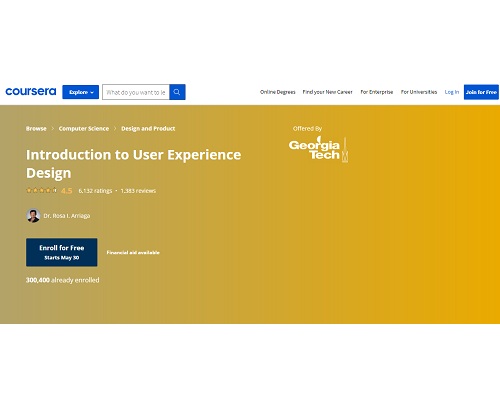Open the Design and Product breadcrumb
Viewport: 500px width, 400px height.
(x=148, y=129)
